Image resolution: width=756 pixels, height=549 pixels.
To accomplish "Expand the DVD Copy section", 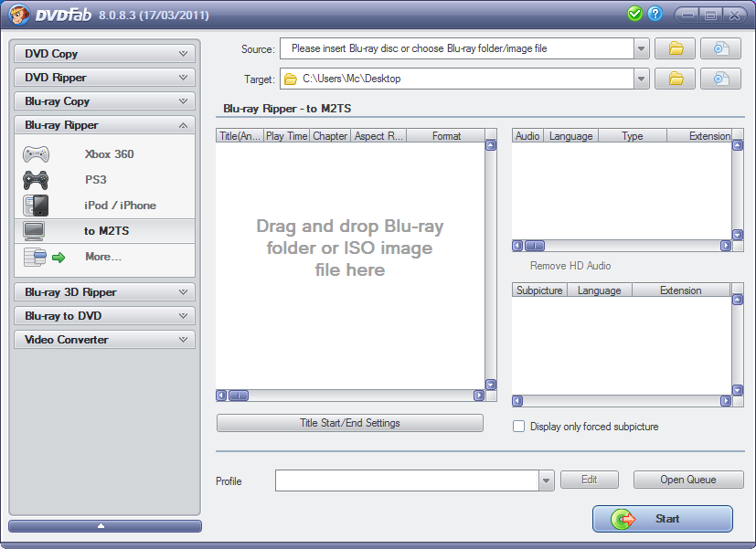I will [104, 54].
